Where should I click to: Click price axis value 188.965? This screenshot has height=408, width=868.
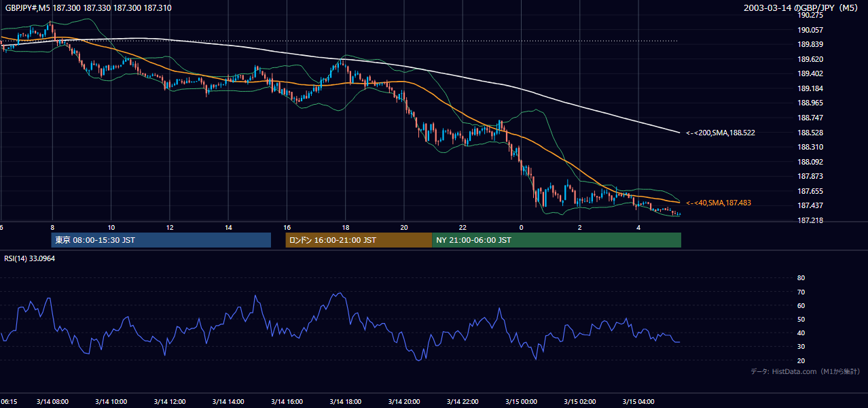(x=810, y=103)
